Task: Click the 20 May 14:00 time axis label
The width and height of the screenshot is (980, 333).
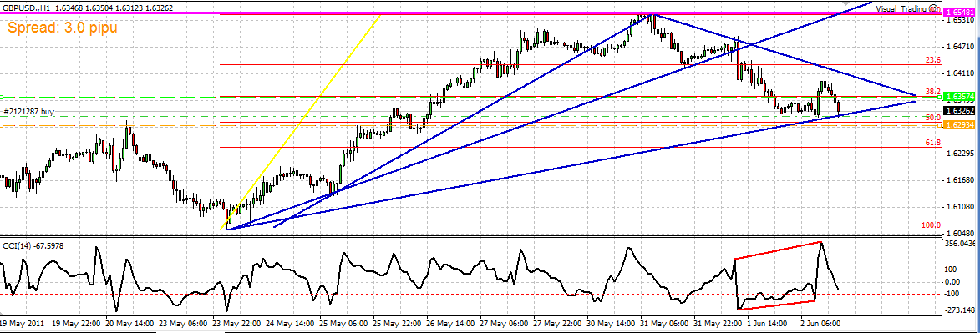Action: [130, 325]
